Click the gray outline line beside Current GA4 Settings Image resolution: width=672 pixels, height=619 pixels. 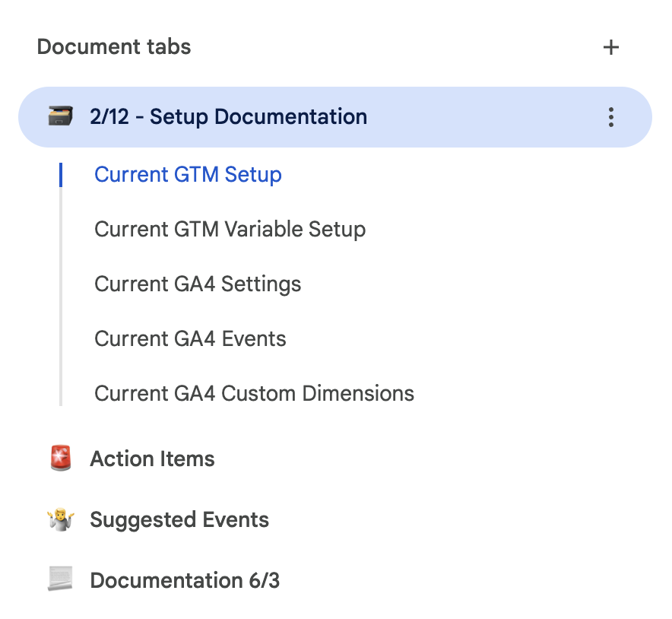(x=61, y=284)
